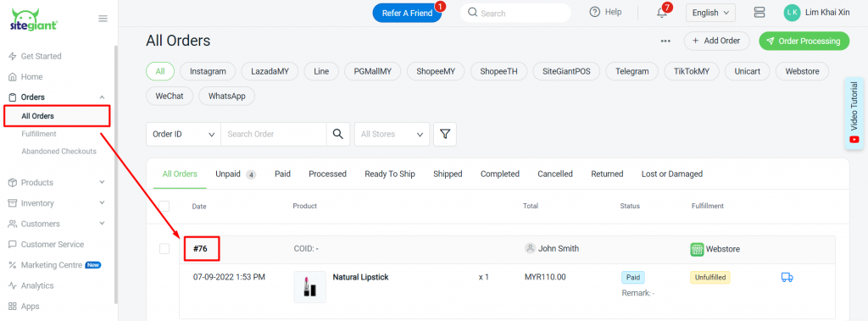Open notifications bell icon
868x321 pixels.
662,13
